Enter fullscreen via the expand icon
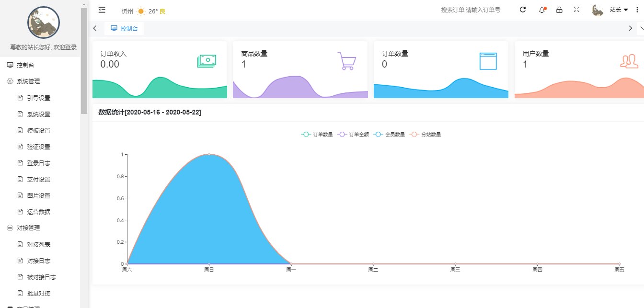The height and width of the screenshot is (308, 644). (576, 10)
